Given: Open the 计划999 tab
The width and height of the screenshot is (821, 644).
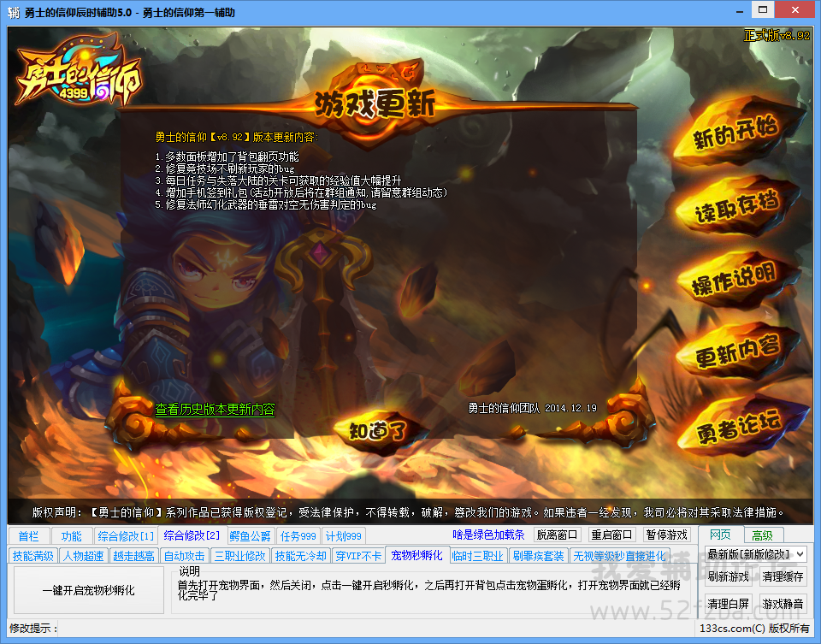Looking at the screenshot, I should tap(344, 535).
